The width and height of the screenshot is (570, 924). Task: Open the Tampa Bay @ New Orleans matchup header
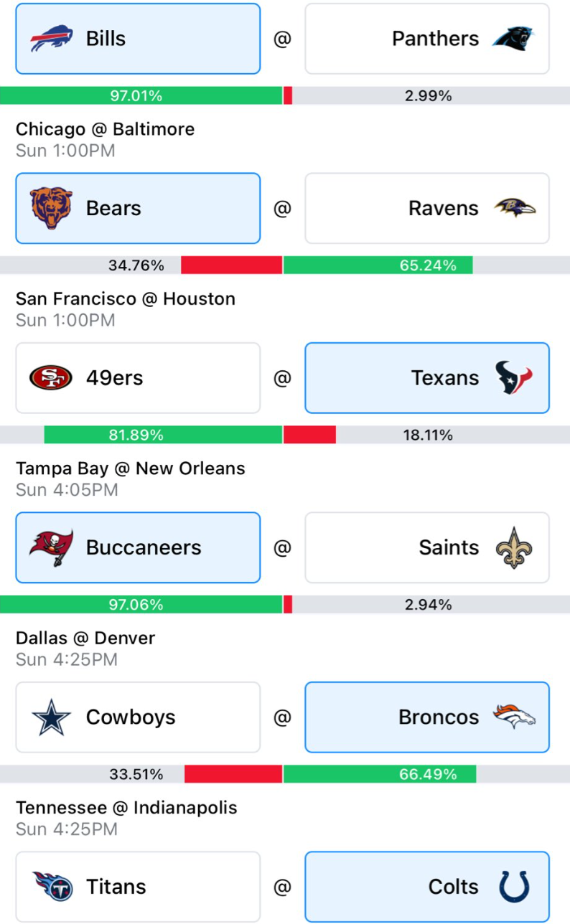[131, 469]
